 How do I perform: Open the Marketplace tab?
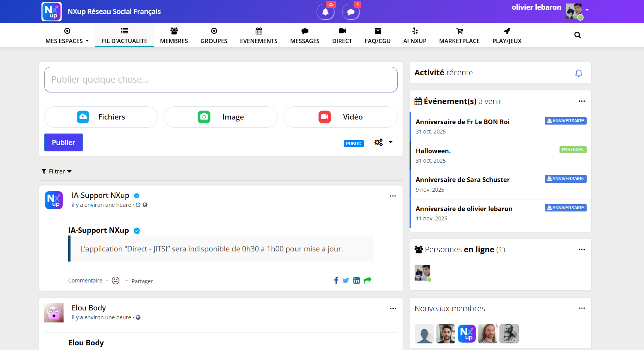point(459,36)
